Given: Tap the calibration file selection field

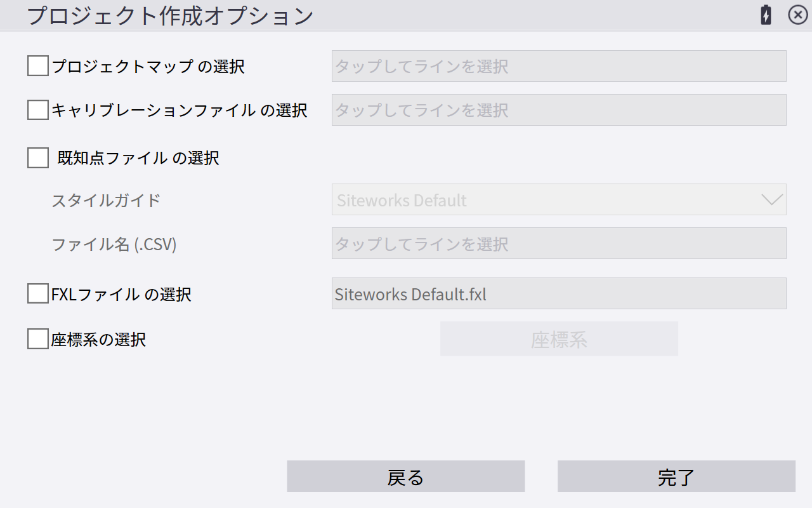Looking at the screenshot, I should [558, 110].
